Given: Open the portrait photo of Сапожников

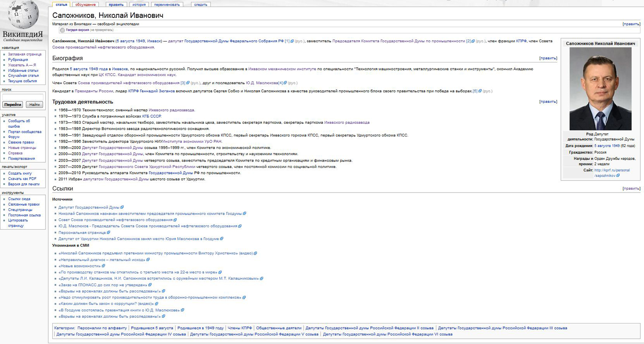Looking at the screenshot, I should tap(600, 89).
